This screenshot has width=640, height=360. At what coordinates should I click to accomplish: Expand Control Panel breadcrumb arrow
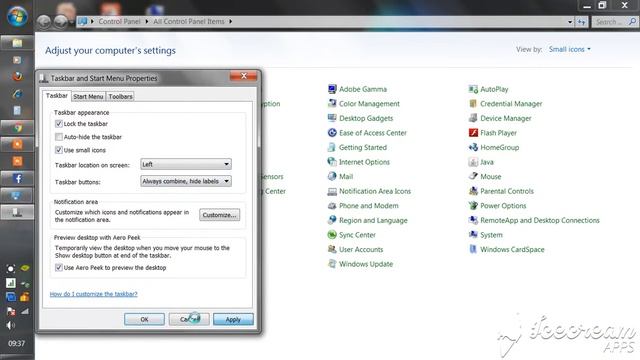[x=147, y=21]
